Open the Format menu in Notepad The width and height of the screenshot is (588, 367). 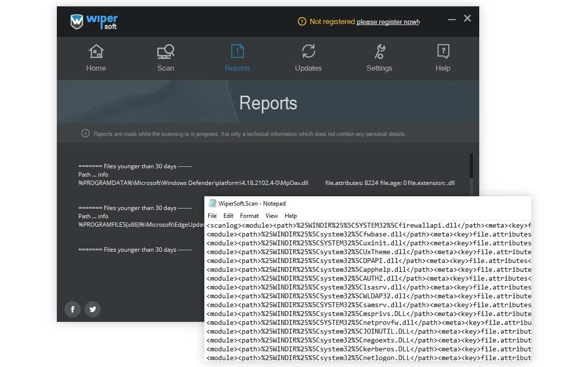tap(249, 216)
